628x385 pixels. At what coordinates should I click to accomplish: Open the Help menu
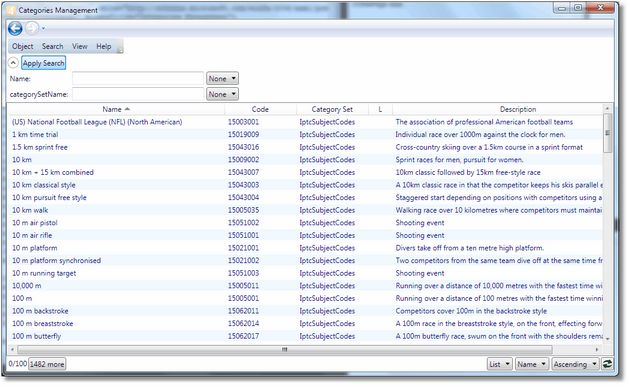tap(103, 46)
